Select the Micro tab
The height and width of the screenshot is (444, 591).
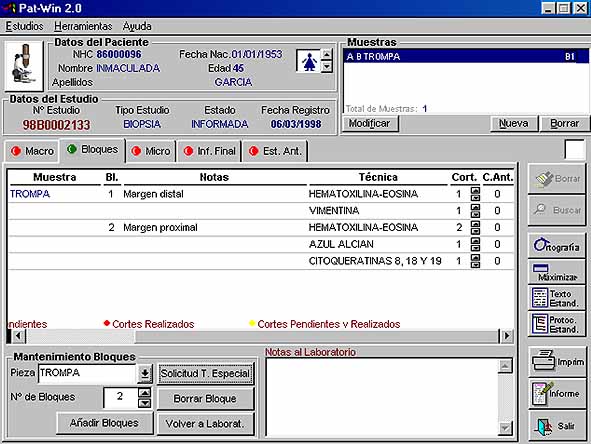click(151, 151)
